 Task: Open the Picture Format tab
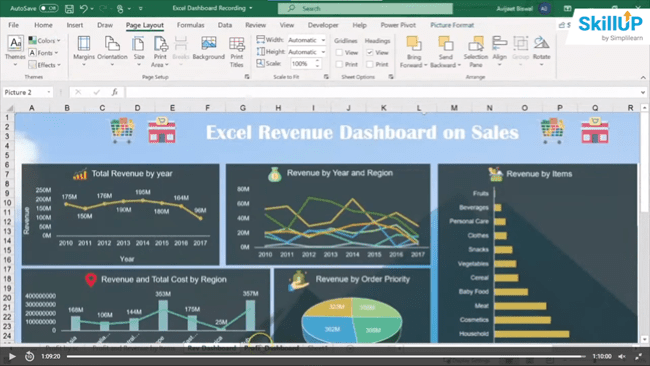click(x=452, y=25)
